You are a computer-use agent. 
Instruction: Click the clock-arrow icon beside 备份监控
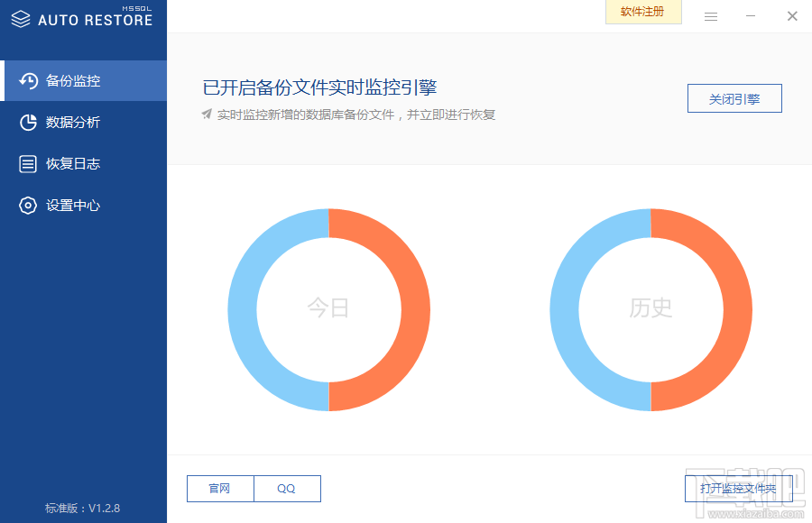(x=29, y=81)
